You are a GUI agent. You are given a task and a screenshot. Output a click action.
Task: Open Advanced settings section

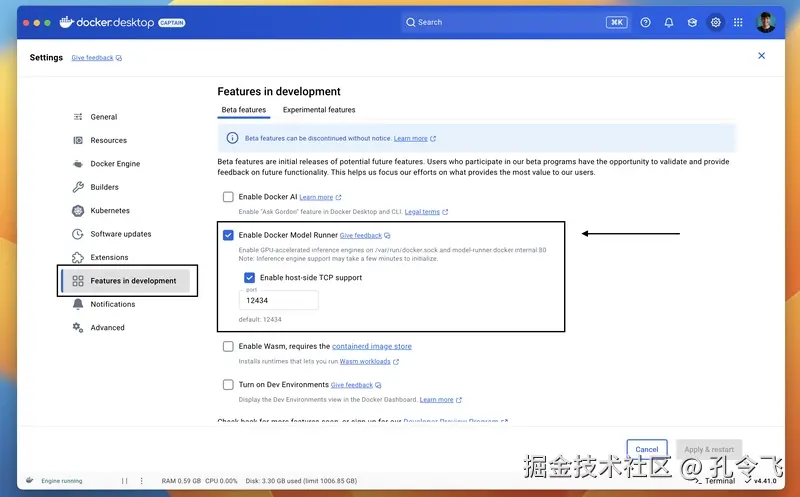[x=107, y=328]
